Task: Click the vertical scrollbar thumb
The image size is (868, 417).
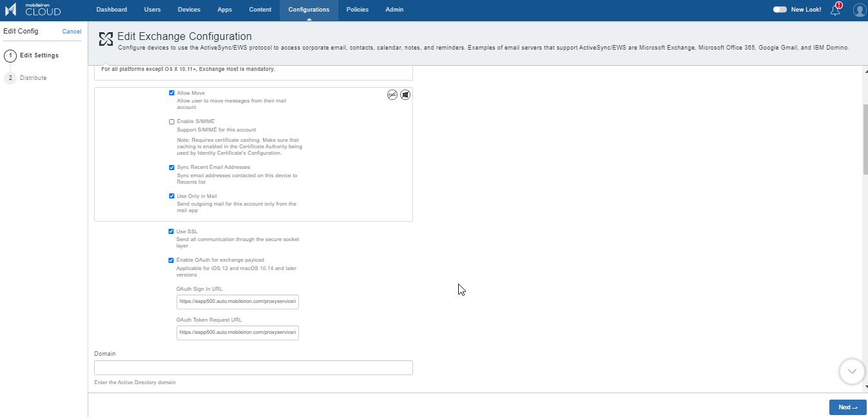Action: [867, 139]
